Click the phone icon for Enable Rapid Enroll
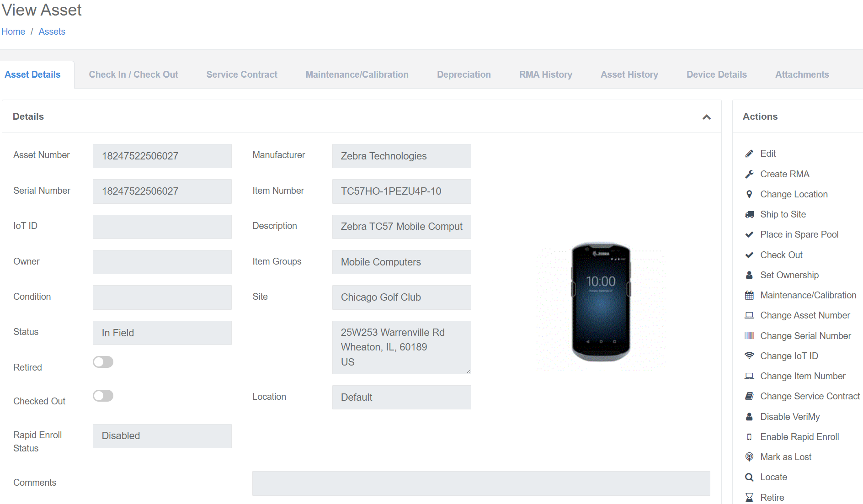This screenshot has height=504, width=863. pyautogui.click(x=749, y=437)
